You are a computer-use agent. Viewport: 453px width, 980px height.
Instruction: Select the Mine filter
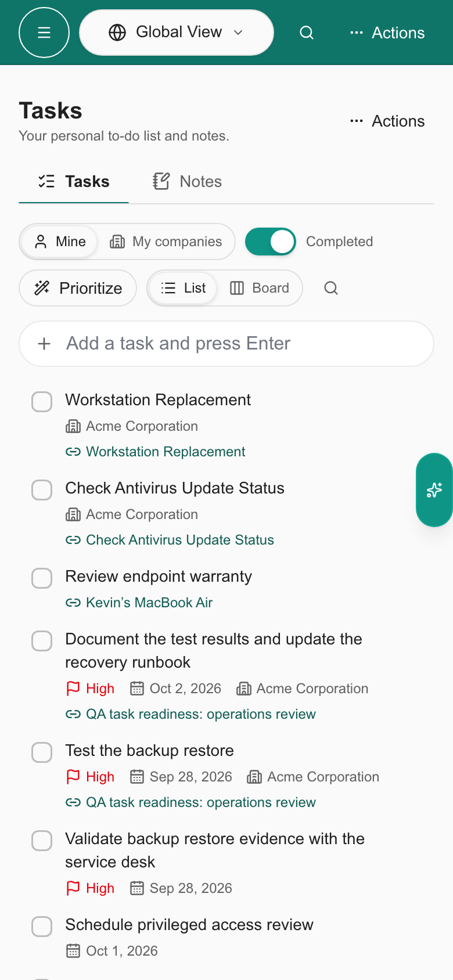click(x=59, y=242)
